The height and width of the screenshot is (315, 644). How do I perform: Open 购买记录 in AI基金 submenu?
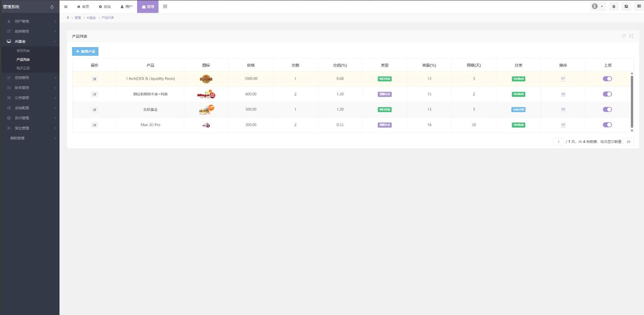(23, 68)
